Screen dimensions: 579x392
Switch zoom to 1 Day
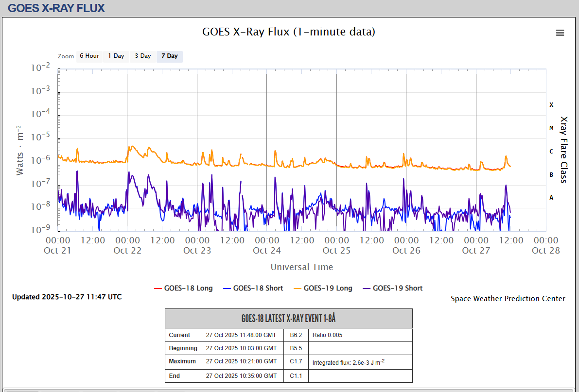pyautogui.click(x=116, y=56)
